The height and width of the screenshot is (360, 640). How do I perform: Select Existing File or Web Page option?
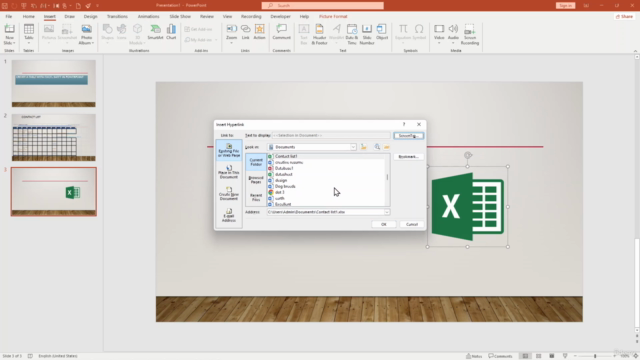pos(229,150)
